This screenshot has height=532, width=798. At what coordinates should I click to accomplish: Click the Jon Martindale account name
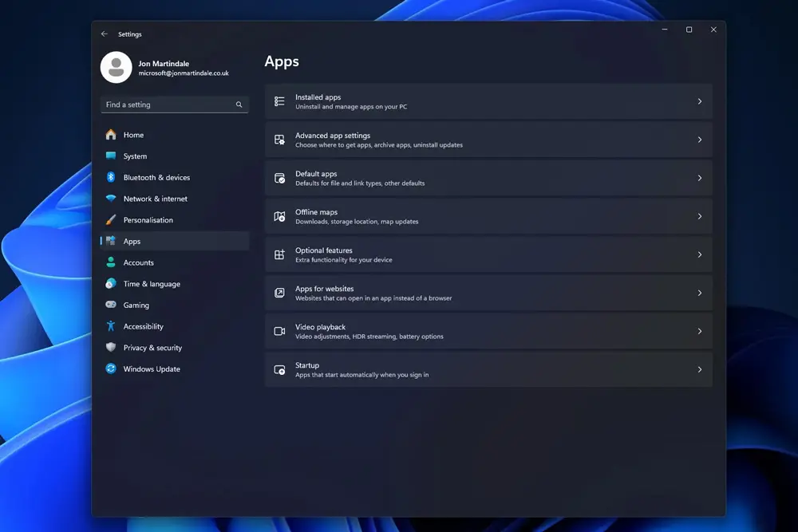[x=164, y=64]
